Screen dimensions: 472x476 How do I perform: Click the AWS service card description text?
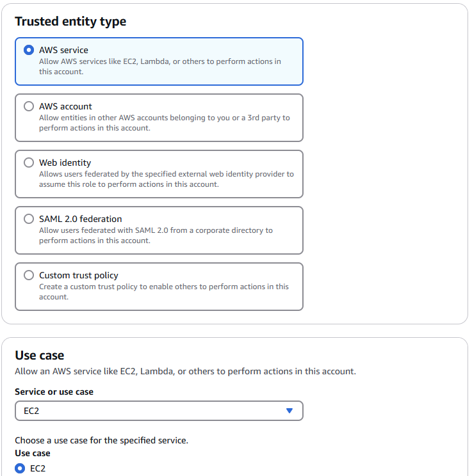(x=160, y=67)
